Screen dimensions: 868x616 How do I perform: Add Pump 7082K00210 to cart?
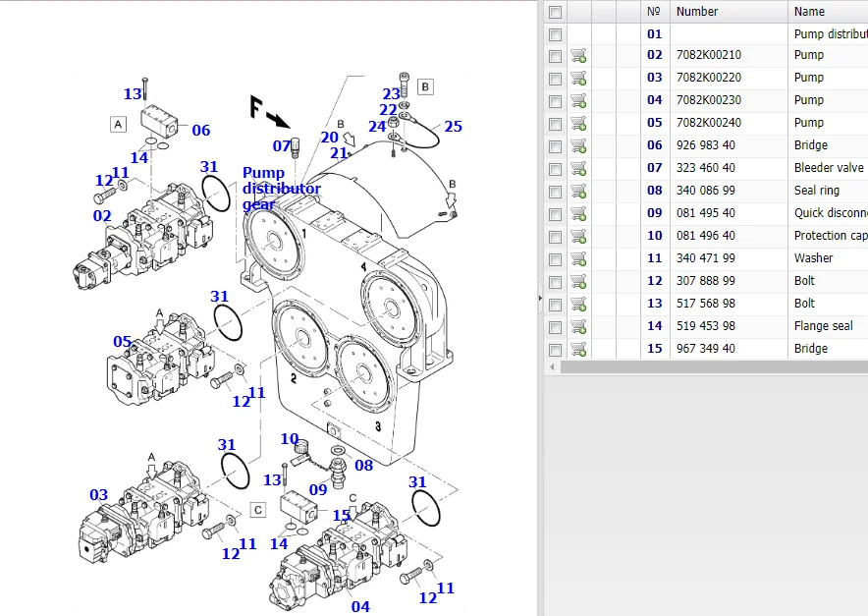click(578, 55)
